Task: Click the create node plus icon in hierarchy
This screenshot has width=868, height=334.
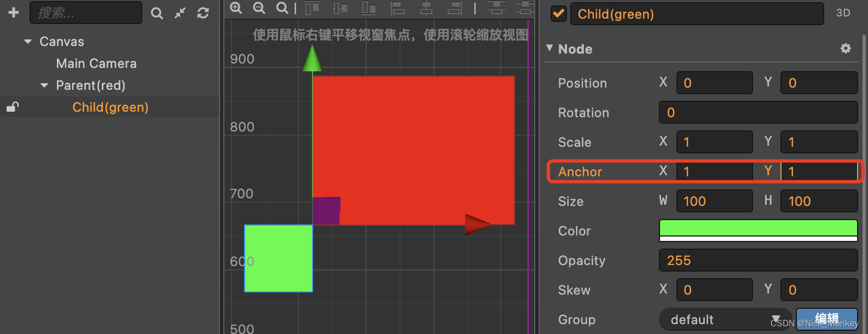Action: coord(13,12)
